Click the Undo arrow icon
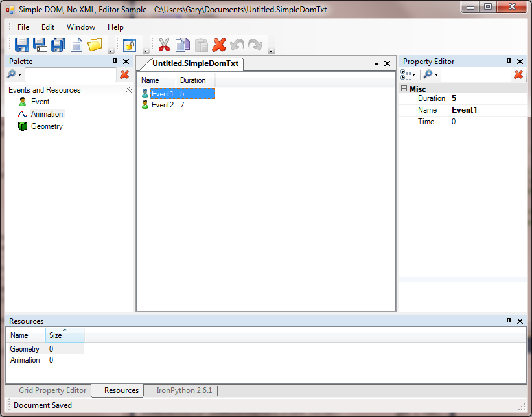 237,45
